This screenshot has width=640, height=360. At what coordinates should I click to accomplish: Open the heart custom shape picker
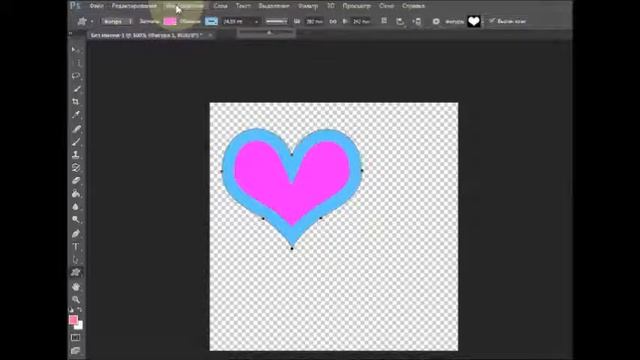pos(474,21)
